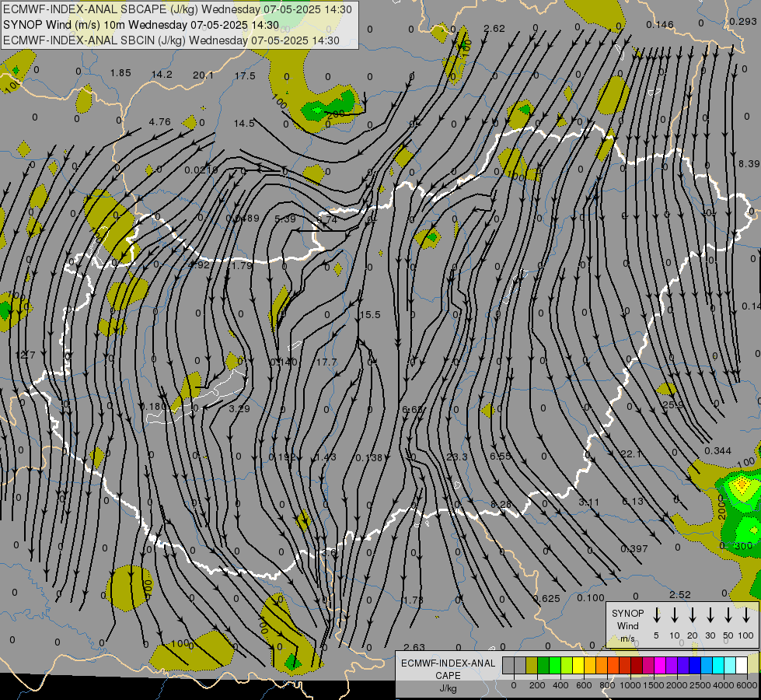Click the 10 m/s wind arrow in legend
Image resolution: width=761 pixels, height=700 pixels.
pos(674,615)
